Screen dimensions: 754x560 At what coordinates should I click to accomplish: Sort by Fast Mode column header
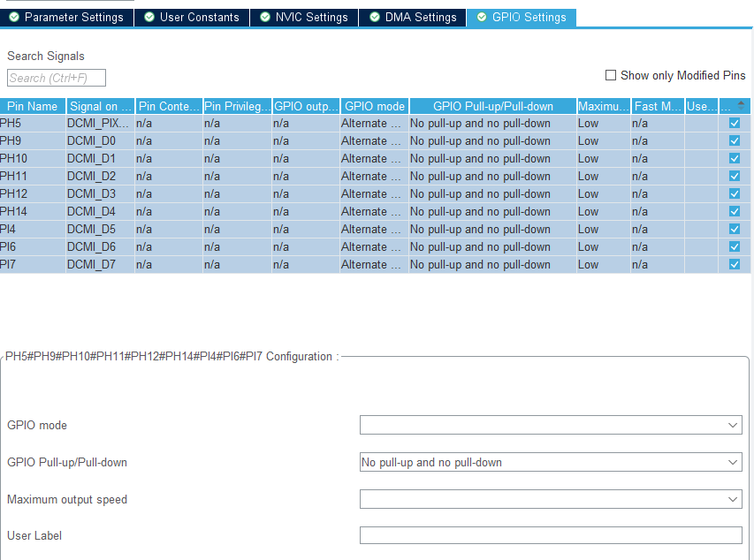click(658, 106)
